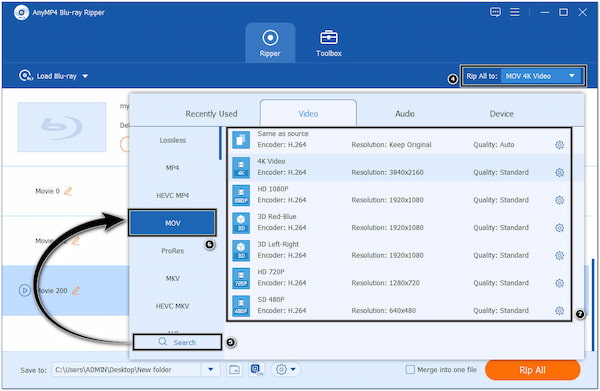Click the 4K Video preset icon
This screenshot has width=600, height=391.
click(x=241, y=168)
